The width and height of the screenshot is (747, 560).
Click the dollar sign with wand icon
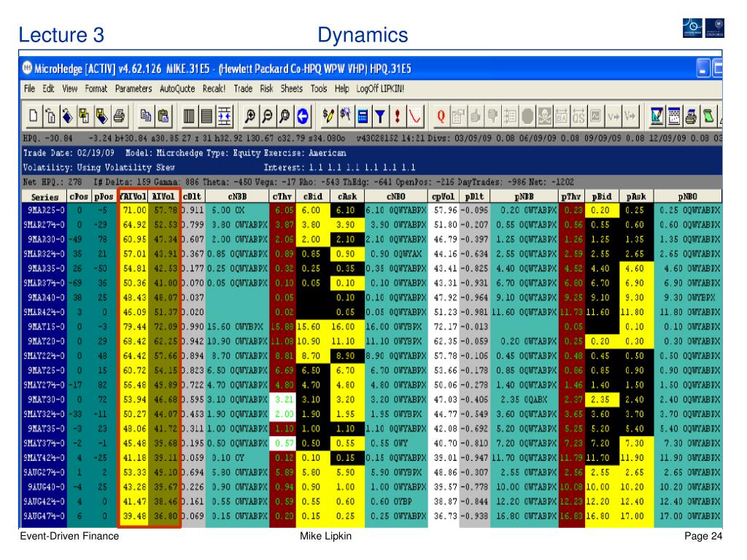click(x=345, y=116)
